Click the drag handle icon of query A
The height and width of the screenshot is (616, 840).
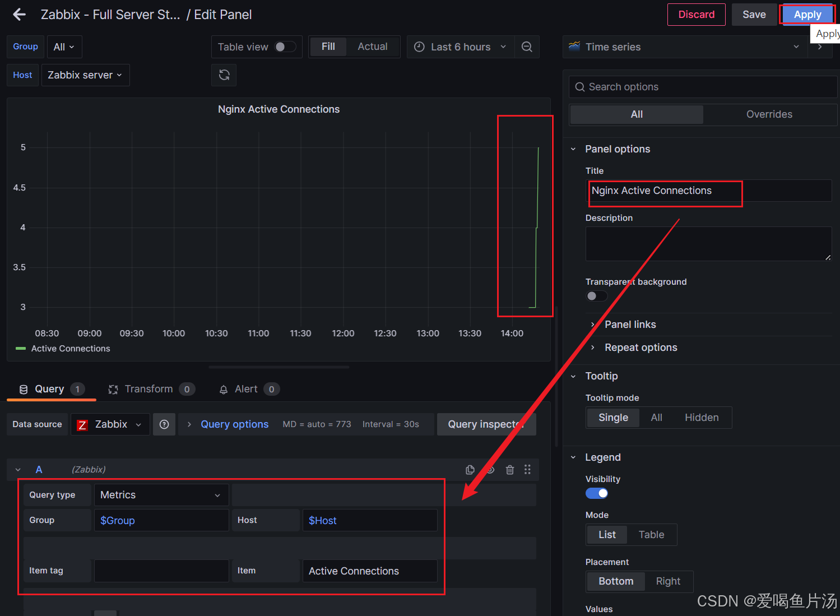(527, 470)
